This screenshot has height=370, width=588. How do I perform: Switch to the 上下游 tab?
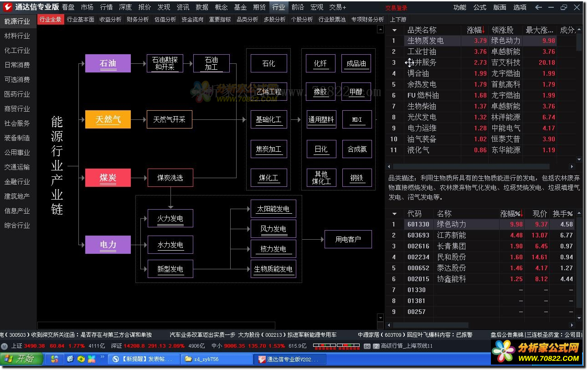click(398, 20)
